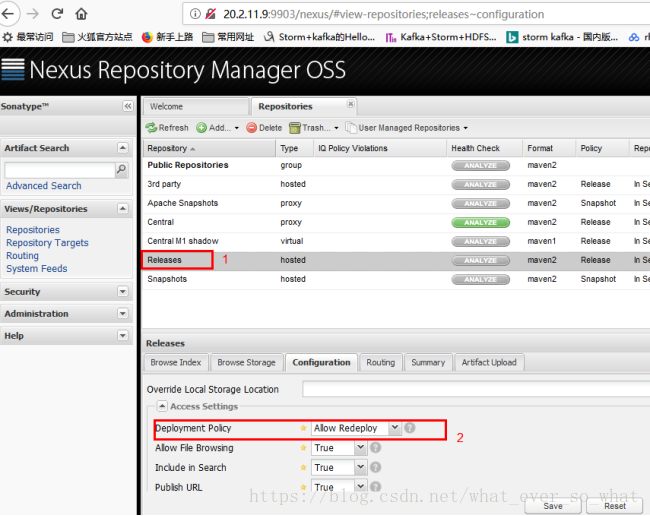Open the 常用网址 bookmark folder

tap(228, 37)
